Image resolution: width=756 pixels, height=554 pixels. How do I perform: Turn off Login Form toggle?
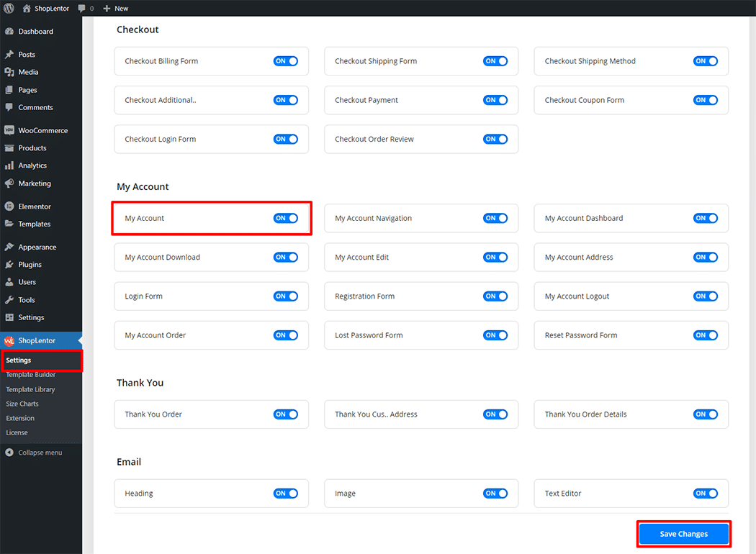click(285, 296)
